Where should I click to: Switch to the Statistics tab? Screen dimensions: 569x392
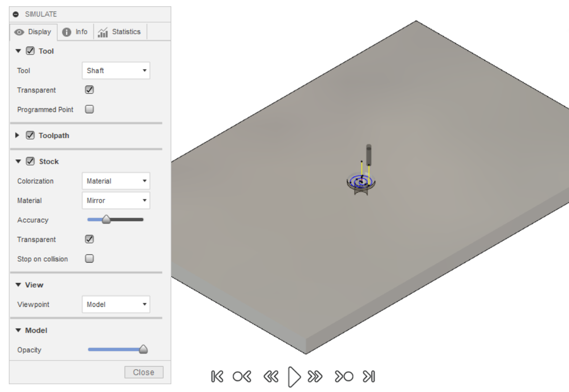pos(120,32)
